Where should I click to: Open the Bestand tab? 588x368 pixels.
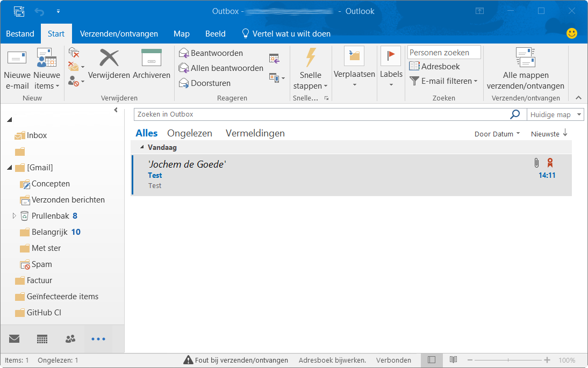(x=20, y=34)
